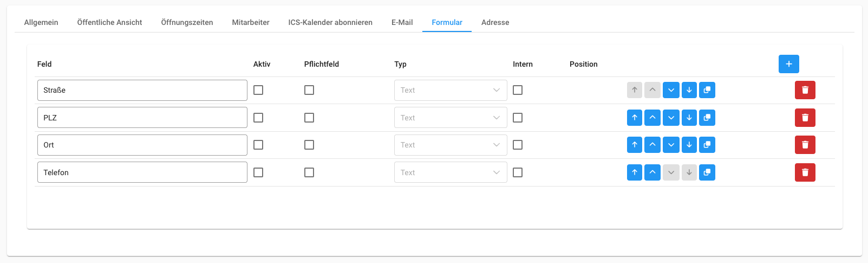The height and width of the screenshot is (263, 868).
Task: Move Ort field up one position
Action: point(652,145)
